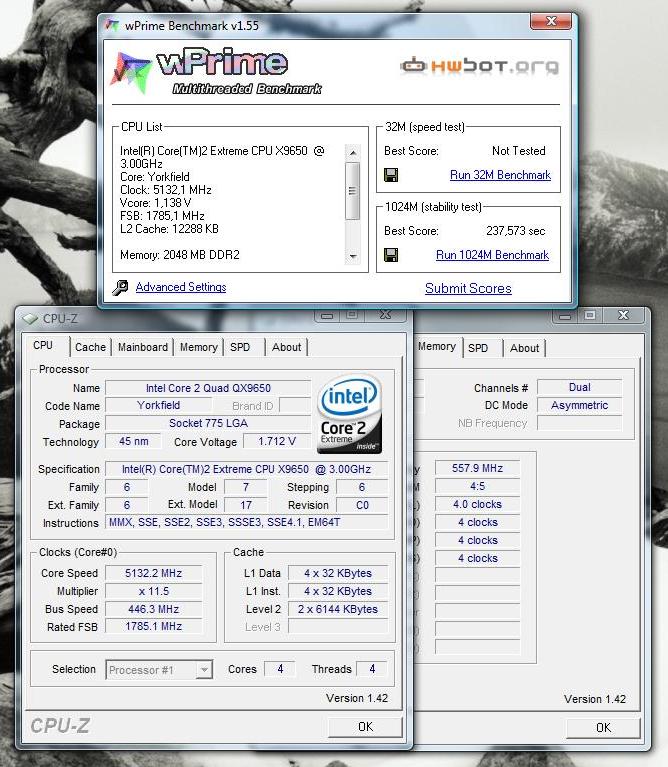
Task: Open the Memory tab in front CPU-Z
Action: (x=199, y=347)
